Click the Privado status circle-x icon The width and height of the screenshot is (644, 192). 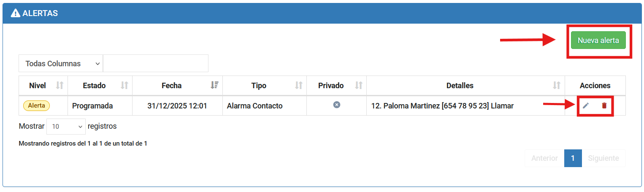336,105
